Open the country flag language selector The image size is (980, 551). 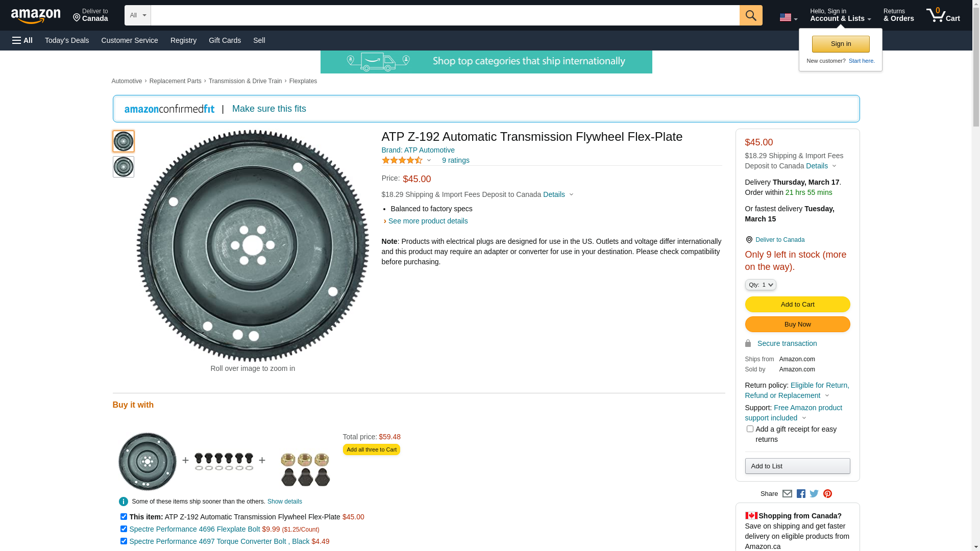[788, 18]
